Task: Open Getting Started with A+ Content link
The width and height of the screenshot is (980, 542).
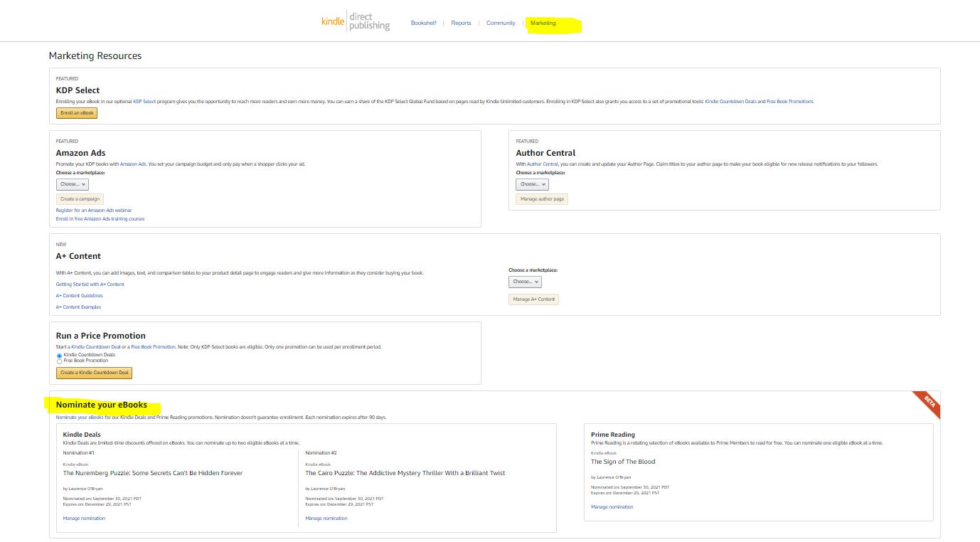Action: [x=90, y=285]
